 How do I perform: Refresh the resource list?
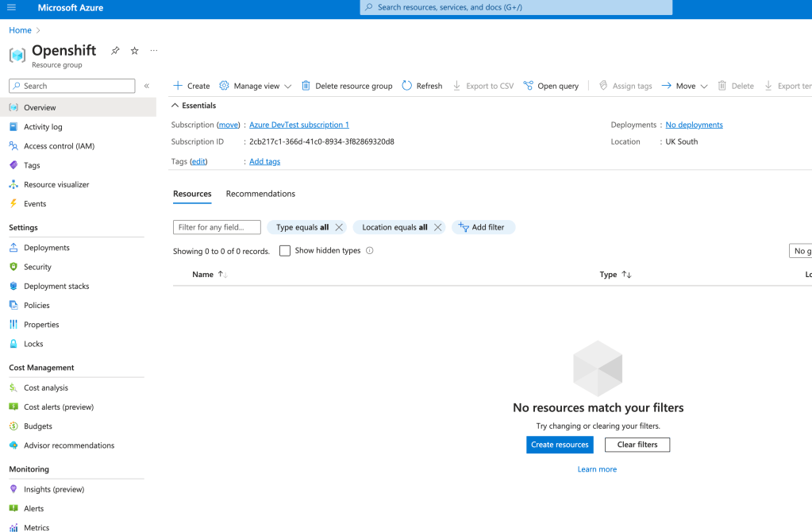coord(422,86)
